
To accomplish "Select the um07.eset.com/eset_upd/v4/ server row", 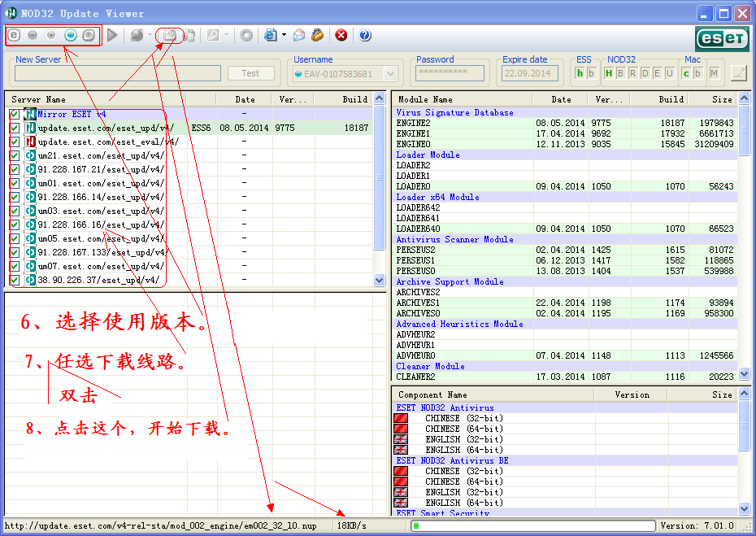I will pyautogui.click(x=190, y=266).
